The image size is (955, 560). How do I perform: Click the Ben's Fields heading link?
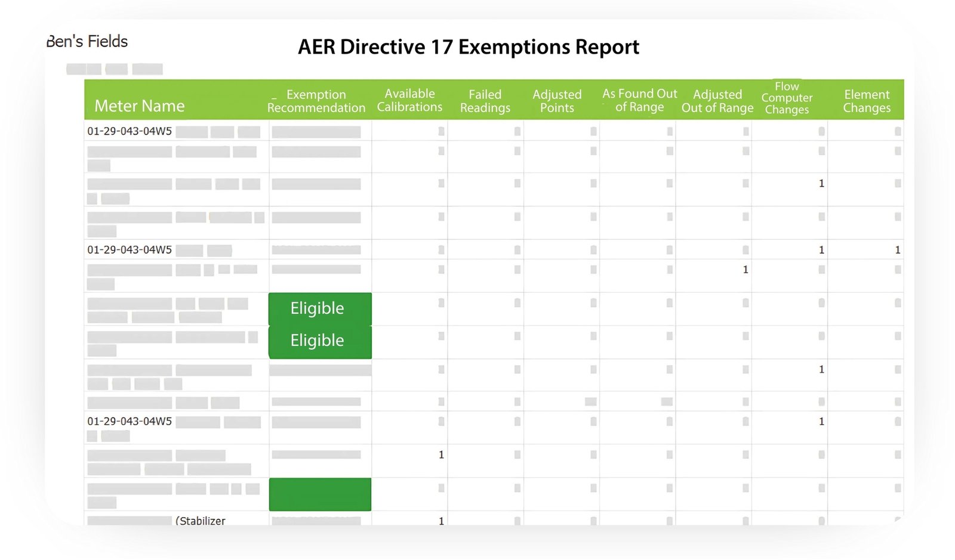pos(87,41)
